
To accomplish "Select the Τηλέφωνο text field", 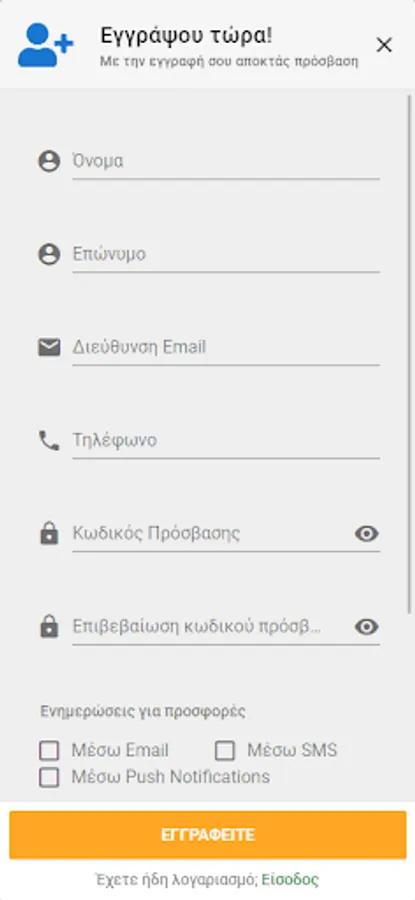I will tap(226, 441).
